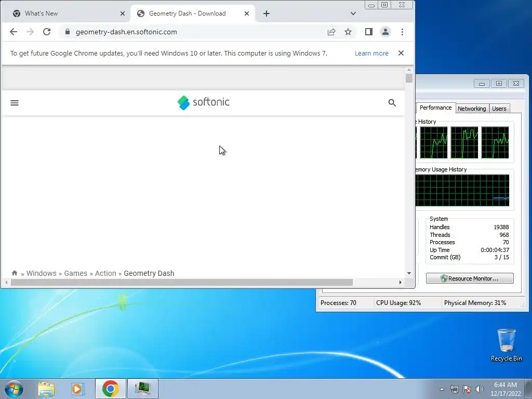Bookmark this tab with star icon
The image size is (532, 399).
point(348,32)
